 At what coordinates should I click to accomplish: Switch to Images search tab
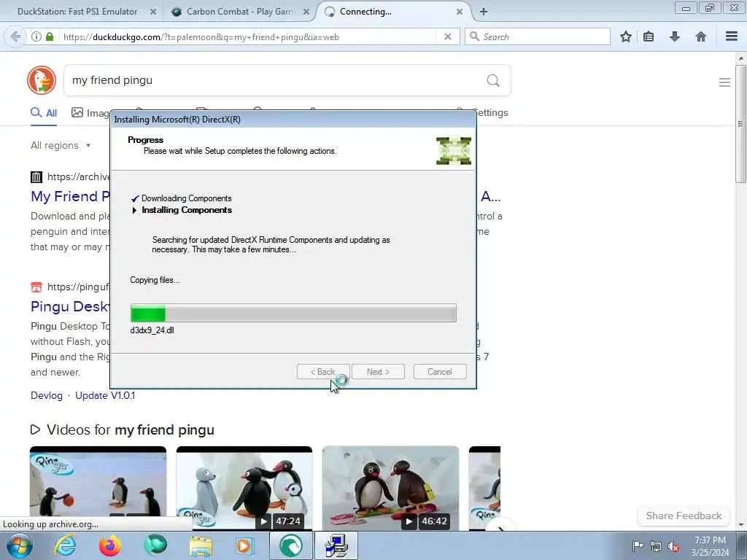pos(90,113)
